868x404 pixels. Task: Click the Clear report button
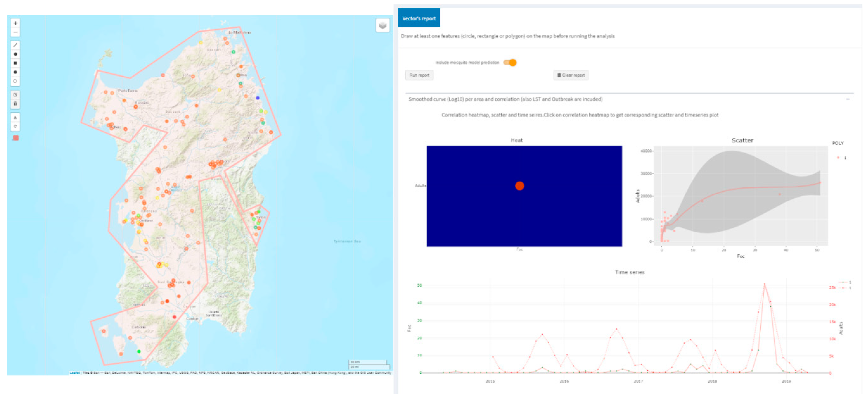pyautogui.click(x=571, y=75)
